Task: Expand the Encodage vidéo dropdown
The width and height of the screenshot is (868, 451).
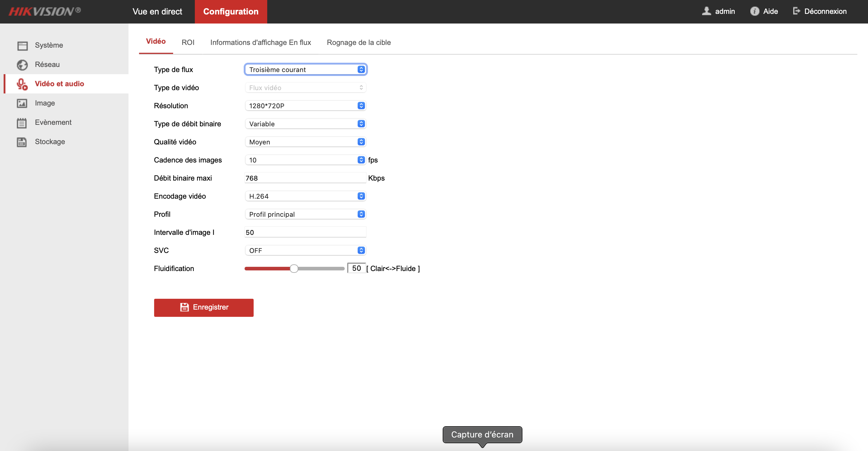Action: pos(361,196)
